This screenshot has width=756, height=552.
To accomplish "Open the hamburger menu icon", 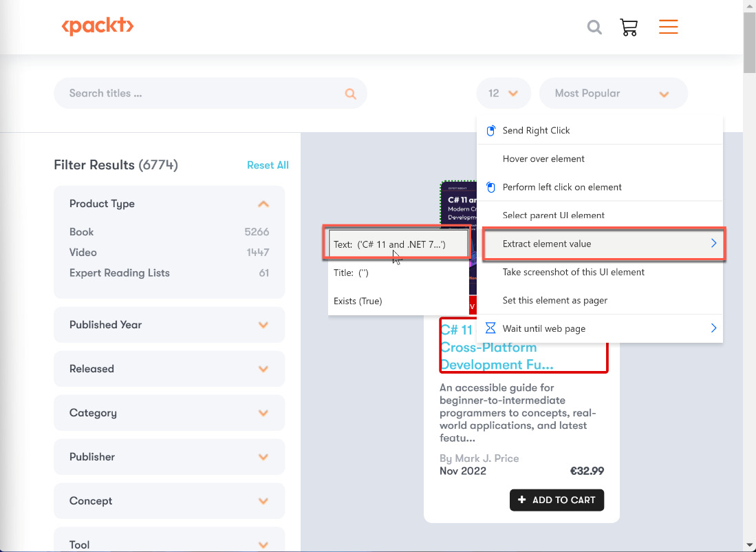I will (x=668, y=27).
